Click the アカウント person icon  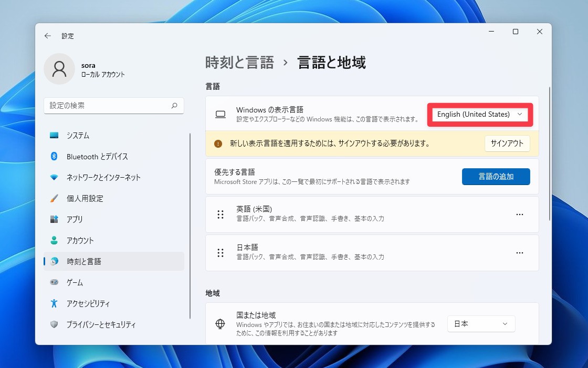pos(54,240)
